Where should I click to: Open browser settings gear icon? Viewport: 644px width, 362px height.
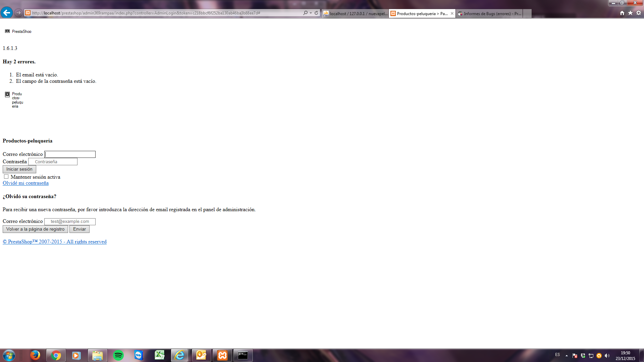(x=639, y=13)
